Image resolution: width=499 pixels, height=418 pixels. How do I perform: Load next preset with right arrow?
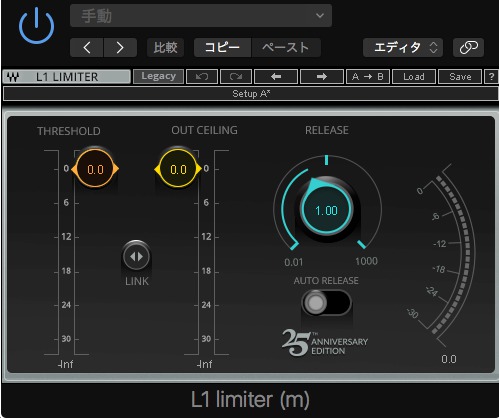point(322,76)
